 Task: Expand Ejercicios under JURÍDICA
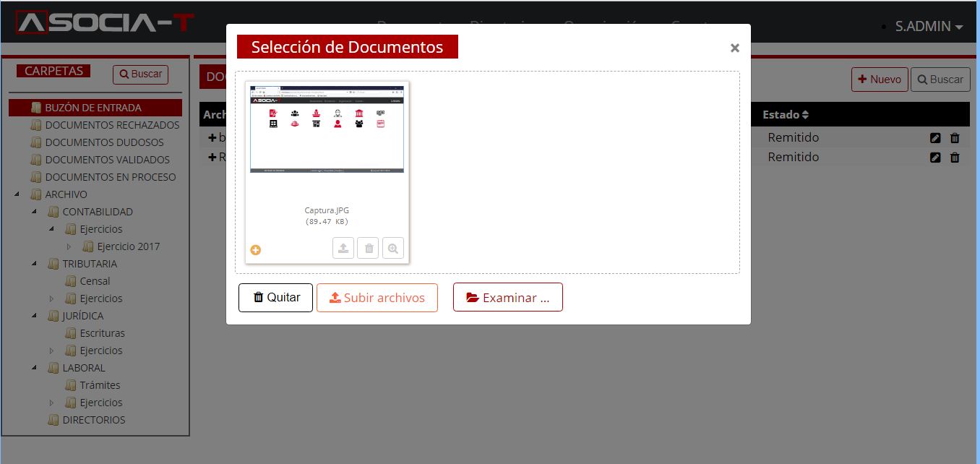tap(51, 351)
